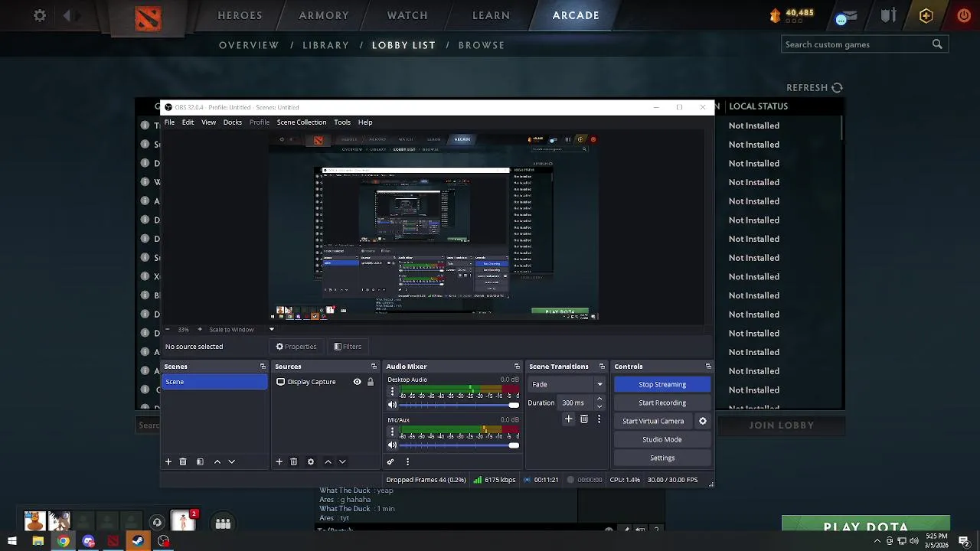Open OBS Scene Collection menu
The height and width of the screenshot is (551, 980).
(x=302, y=122)
